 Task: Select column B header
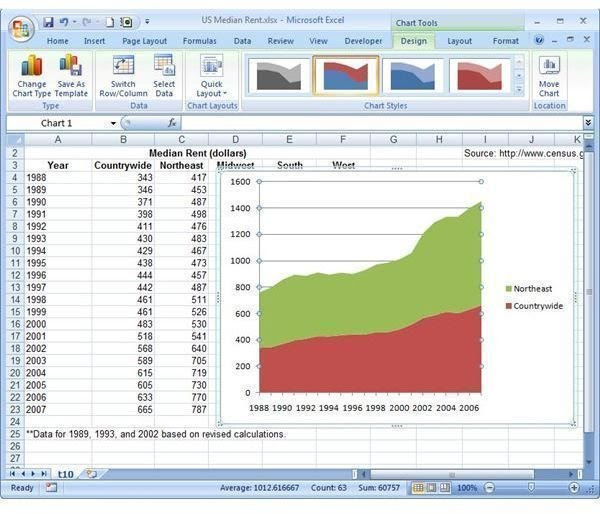pyautogui.click(x=123, y=140)
